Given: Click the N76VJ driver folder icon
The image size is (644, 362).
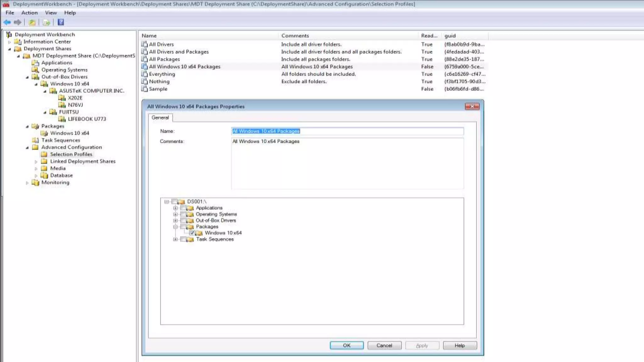Looking at the screenshot, I should 62,105.
